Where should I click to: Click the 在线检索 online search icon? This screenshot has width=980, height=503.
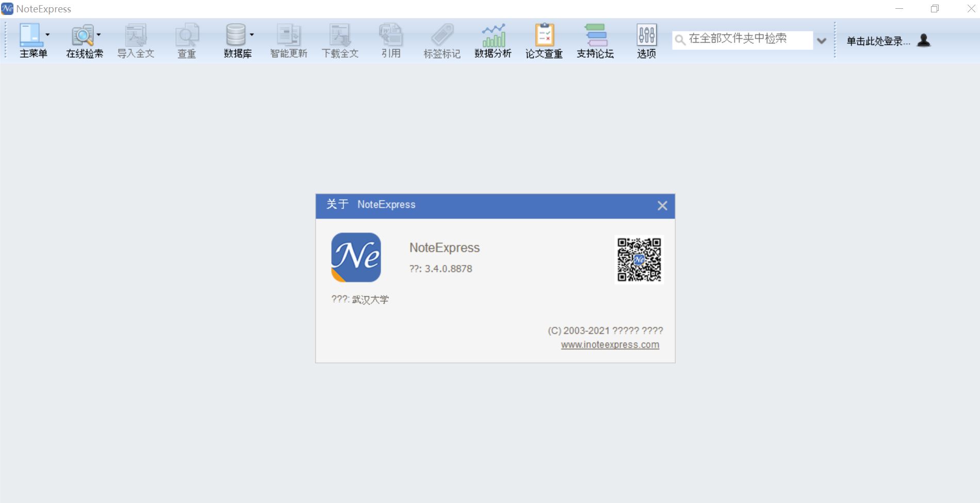point(82,35)
